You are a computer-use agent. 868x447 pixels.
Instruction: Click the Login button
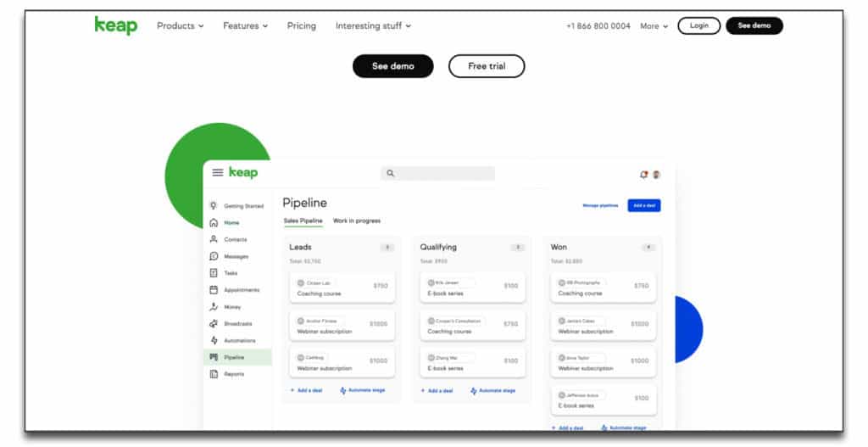[x=698, y=25]
